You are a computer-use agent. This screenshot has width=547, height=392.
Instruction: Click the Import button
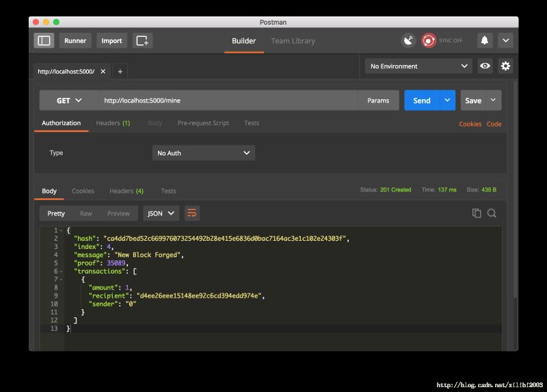(x=111, y=40)
